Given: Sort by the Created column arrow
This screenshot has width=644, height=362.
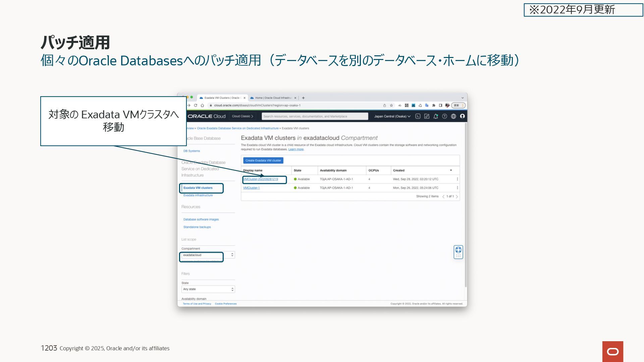Looking at the screenshot, I should [x=451, y=170].
